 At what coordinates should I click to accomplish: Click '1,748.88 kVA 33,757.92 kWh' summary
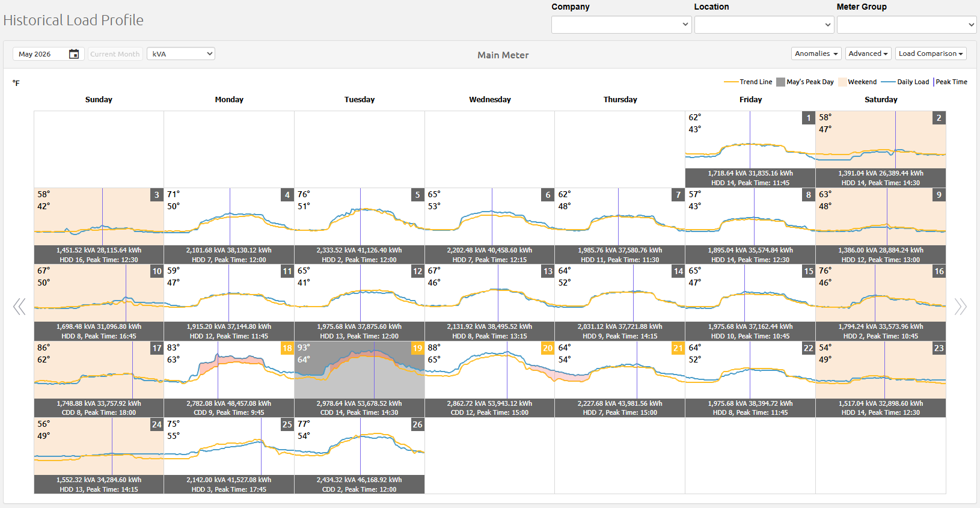(99, 403)
